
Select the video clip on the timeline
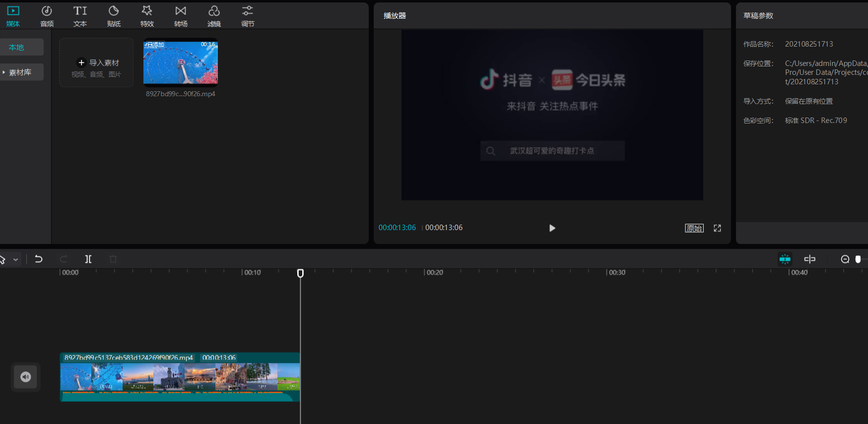(180, 377)
